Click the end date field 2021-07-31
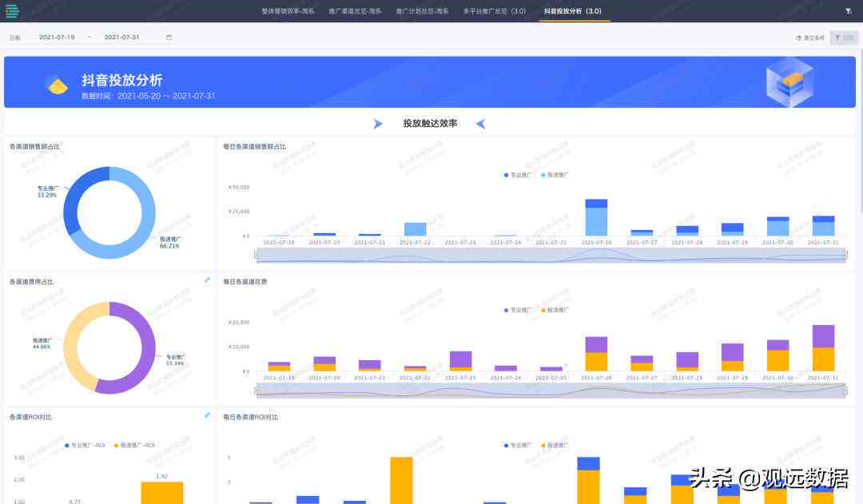The image size is (863, 504). [121, 37]
